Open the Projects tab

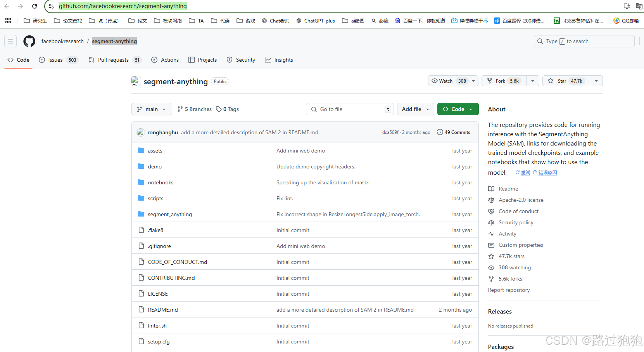point(202,60)
